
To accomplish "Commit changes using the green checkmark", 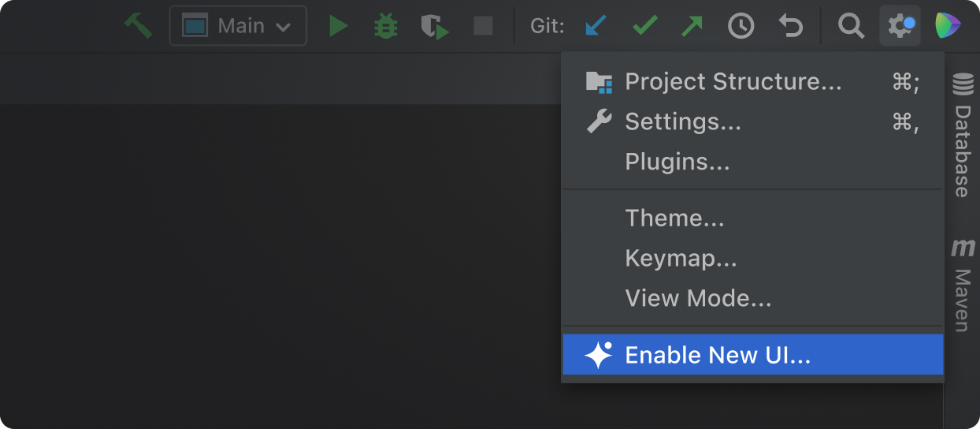I will coord(645,26).
